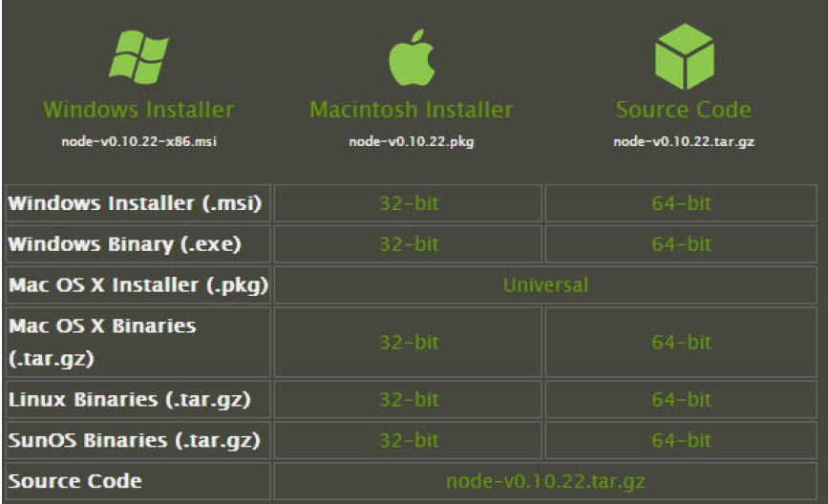828x504 pixels.
Task: Click the Source Code cube icon
Action: (x=685, y=56)
